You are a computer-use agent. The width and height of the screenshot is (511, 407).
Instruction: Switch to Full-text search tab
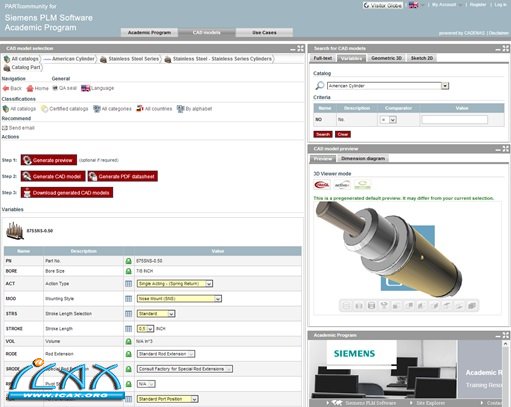pos(323,58)
